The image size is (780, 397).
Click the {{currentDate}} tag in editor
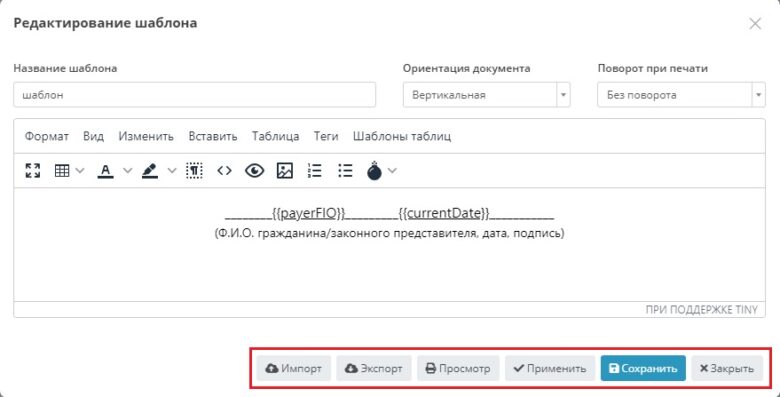coord(444,214)
